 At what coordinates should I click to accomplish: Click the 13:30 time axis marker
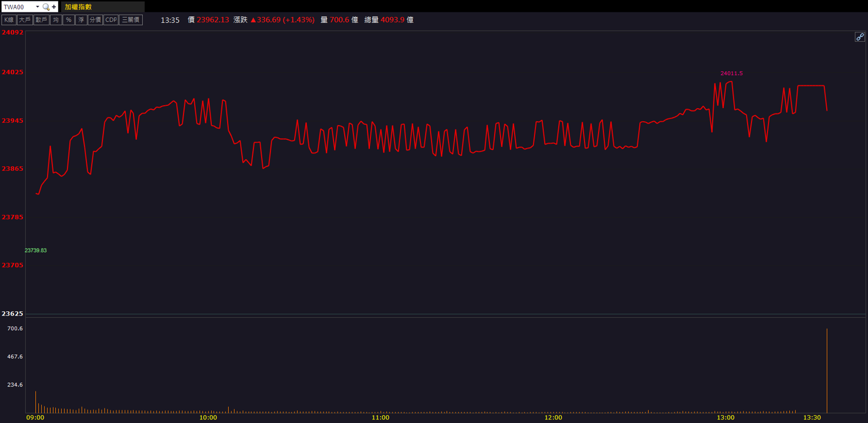(x=812, y=418)
